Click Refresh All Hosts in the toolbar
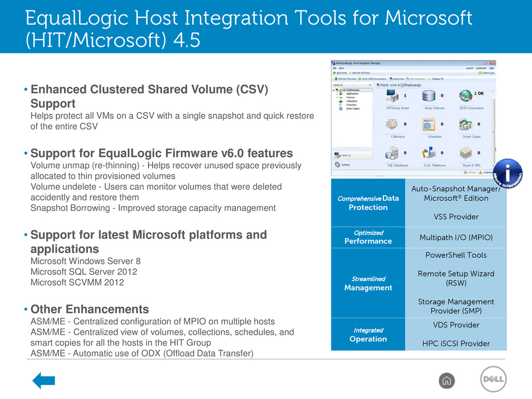532x399 pixels. click(x=360, y=73)
